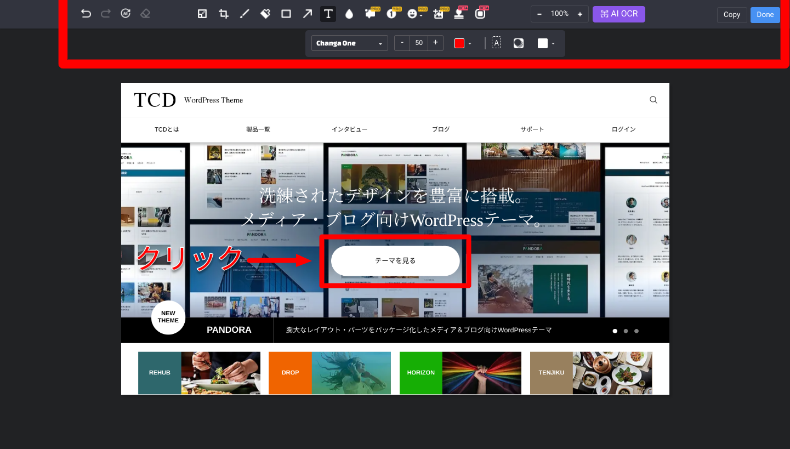Viewport: 790px width, 449px height.
Task: Select the blur drop tool
Action: (x=349, y=14)
